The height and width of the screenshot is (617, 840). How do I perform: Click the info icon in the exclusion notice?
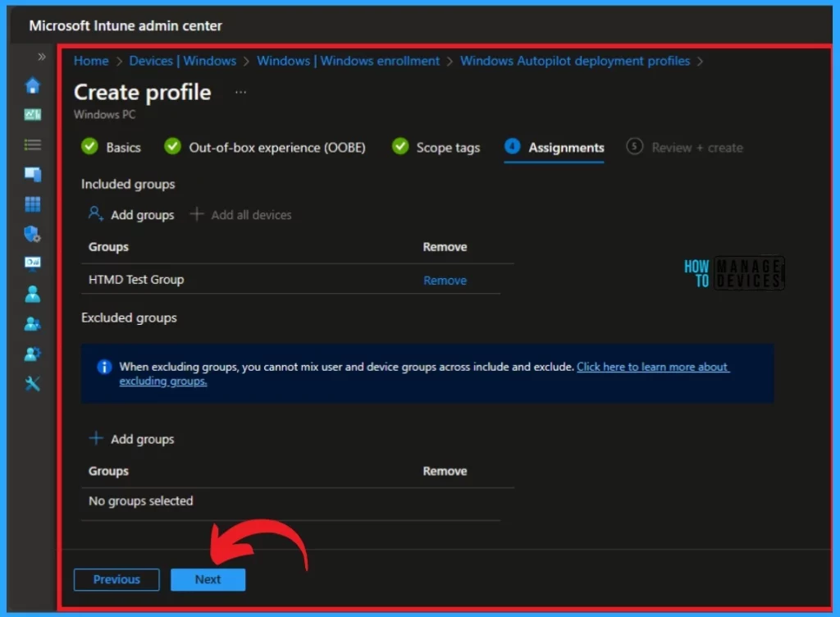[104, 367]
